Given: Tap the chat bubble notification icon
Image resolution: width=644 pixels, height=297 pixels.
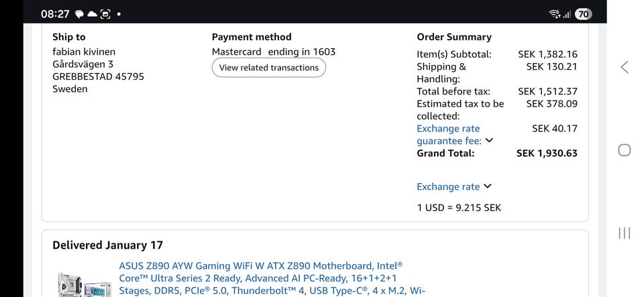Looking at the screenshot, I should [x=79, y=14].
